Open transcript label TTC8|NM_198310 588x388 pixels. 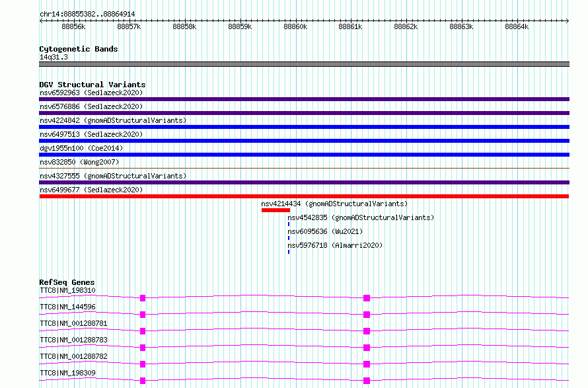click(x=67, y=290)
